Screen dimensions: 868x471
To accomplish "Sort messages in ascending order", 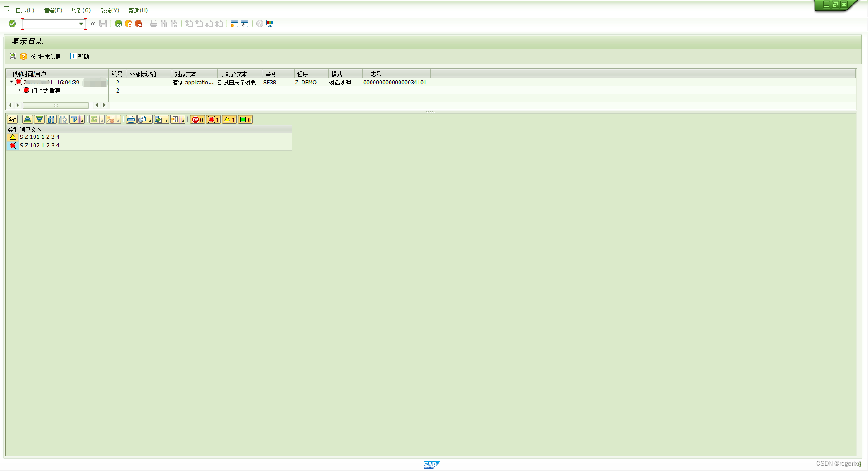I will pos(28,119).
